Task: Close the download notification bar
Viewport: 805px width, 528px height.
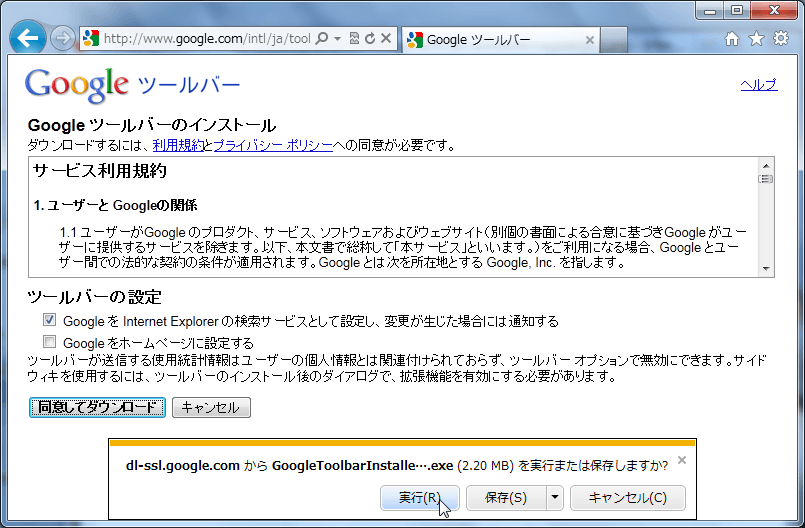Action: [x=682, y=460]
